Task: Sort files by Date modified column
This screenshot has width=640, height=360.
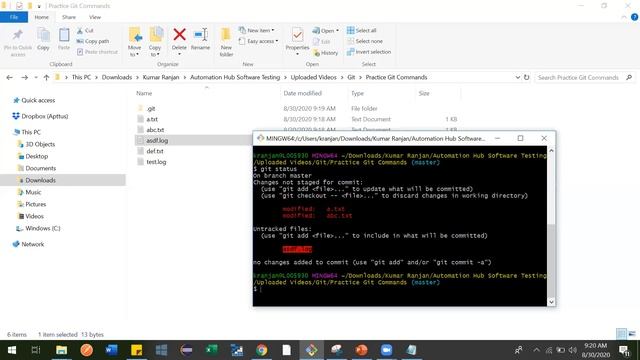Action: coord(302,93)
